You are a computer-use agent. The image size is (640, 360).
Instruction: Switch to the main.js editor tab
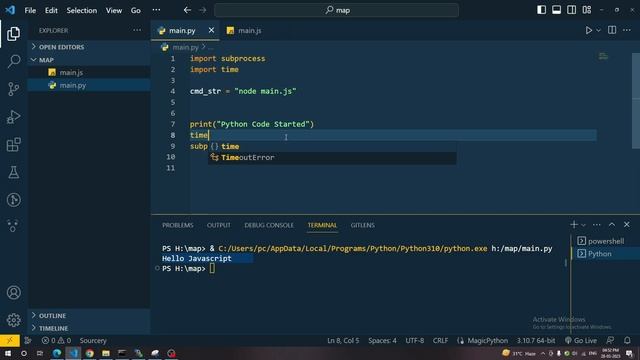coord(244,31)
